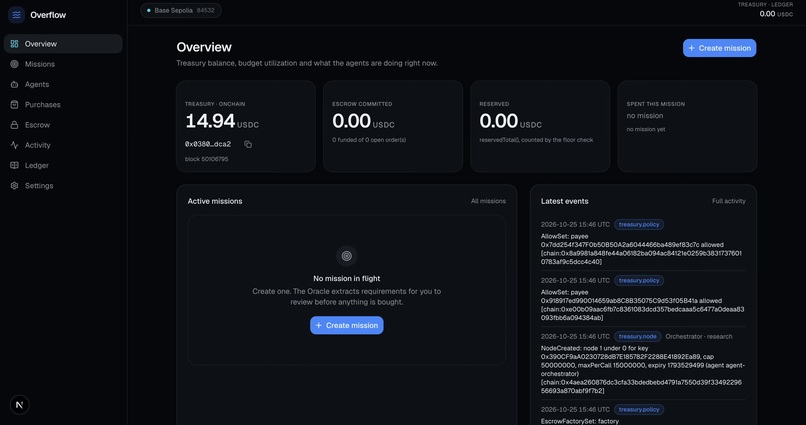
Task: Click the plus icon in top Create mission button
Action: [x=691, y=48]
